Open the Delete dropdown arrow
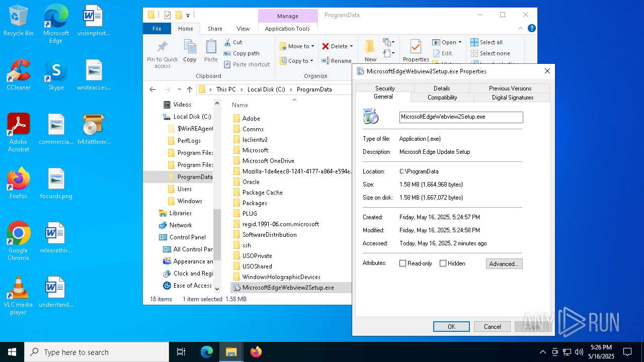Viewport: 644px width, 362px height. point(351,46)
